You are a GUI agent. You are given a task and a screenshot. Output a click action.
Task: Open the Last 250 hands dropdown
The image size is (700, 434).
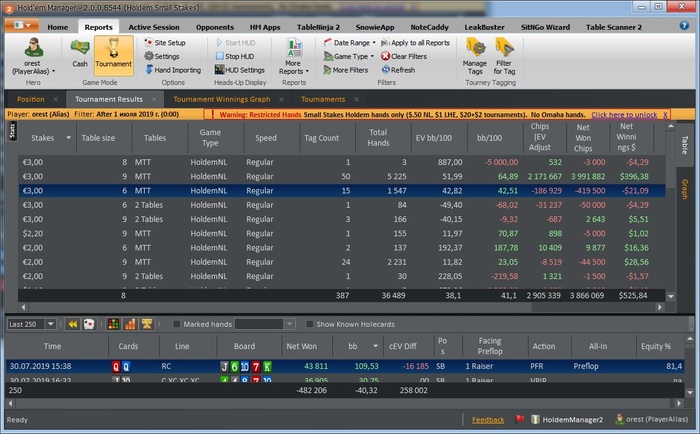pyautogui.click(x=51, y=324)
